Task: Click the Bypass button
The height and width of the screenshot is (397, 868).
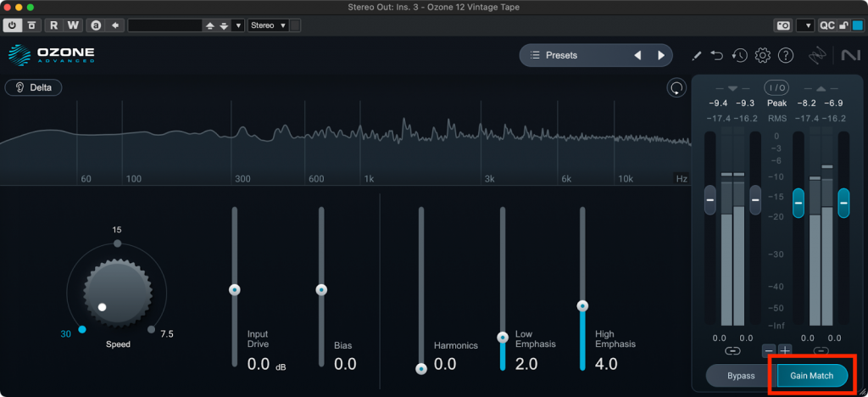Action: click(741, 375)
